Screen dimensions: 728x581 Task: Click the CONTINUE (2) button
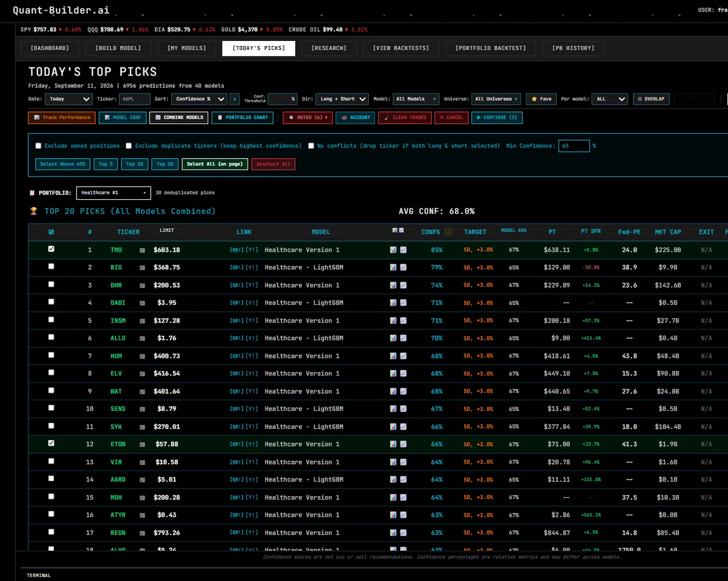tap(497, 118)
